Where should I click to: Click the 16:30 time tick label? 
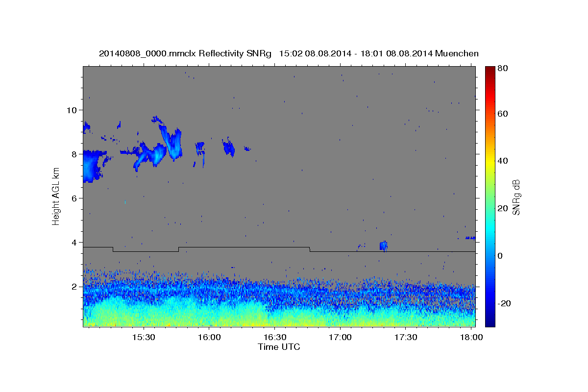(x=275, y=338)
